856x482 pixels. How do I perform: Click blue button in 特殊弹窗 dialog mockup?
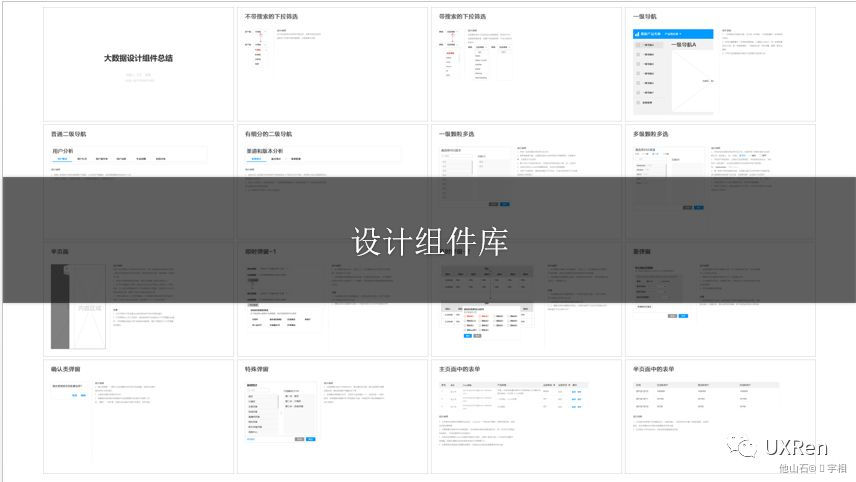point(310,439)
